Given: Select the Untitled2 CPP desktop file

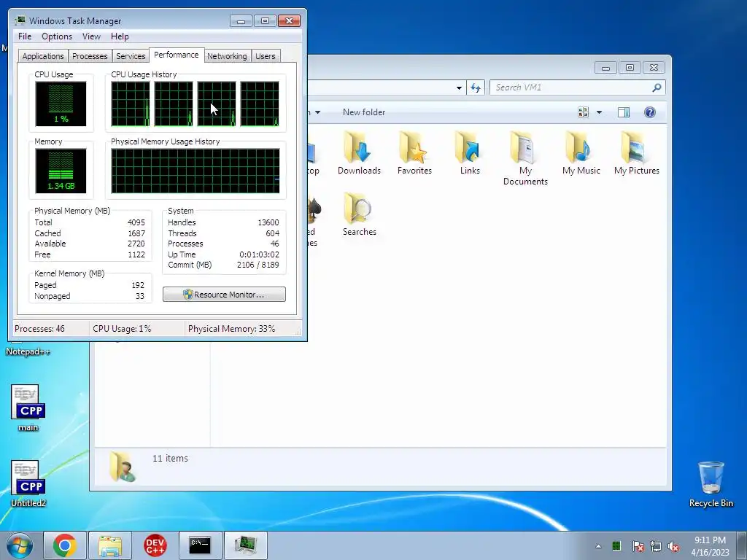Looking at the screenshot, I should pyautogui.click(x=28, y=484).
